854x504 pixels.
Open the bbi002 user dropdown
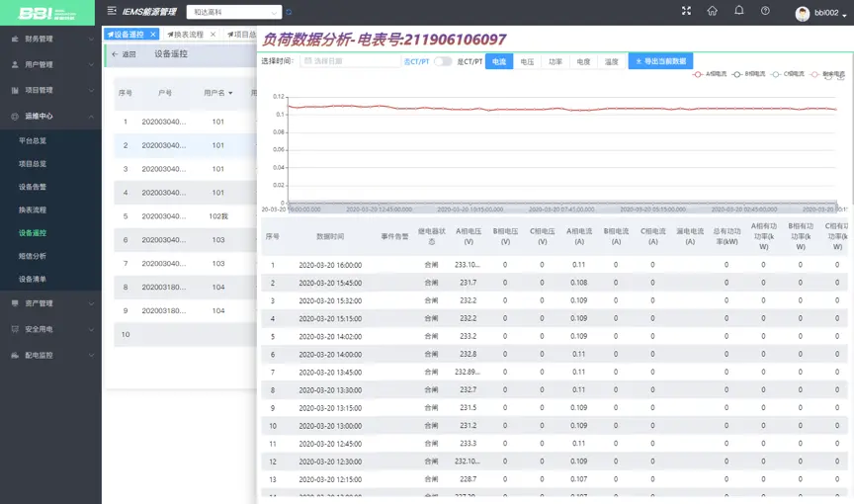click(x=820, y=13)
